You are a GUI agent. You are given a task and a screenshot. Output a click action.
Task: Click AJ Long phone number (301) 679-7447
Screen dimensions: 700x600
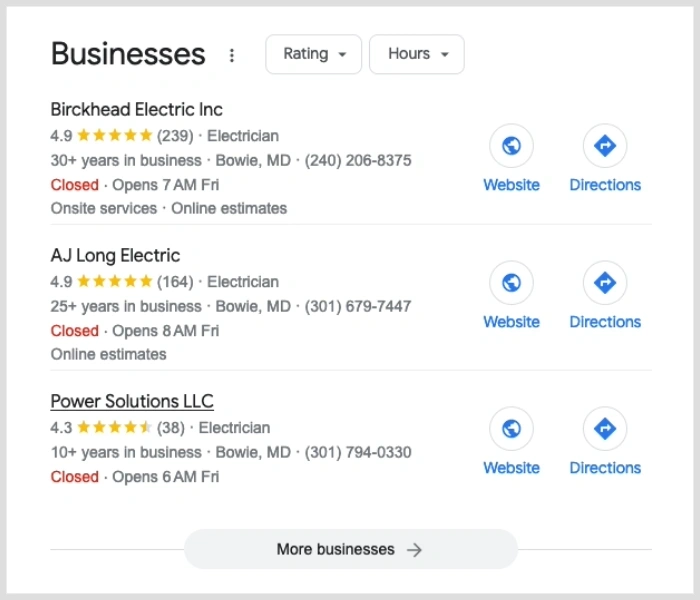(358, 306)
